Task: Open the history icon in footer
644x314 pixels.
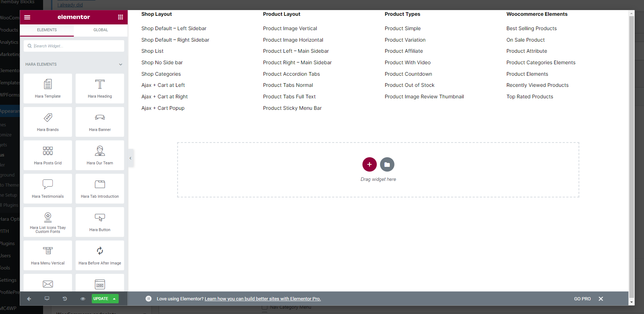Action: point(65,299)
